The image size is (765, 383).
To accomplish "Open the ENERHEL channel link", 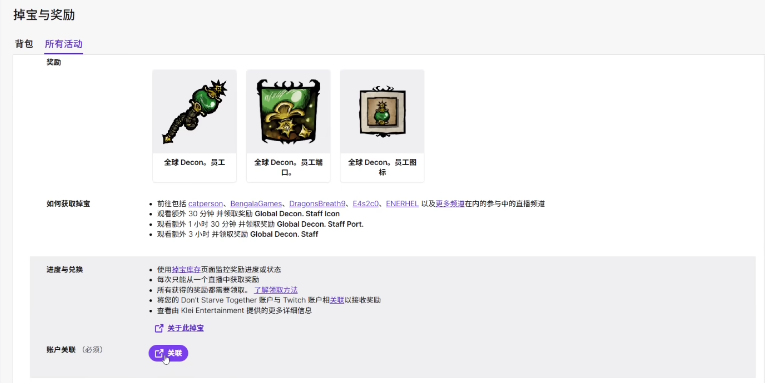I will coord(402,203).
